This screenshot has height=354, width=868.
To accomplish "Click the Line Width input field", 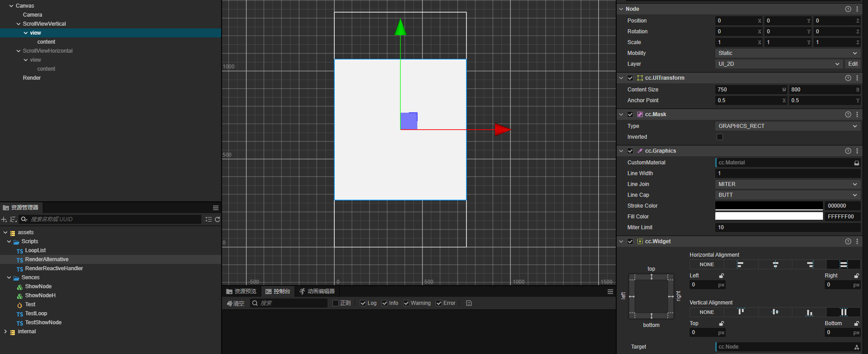I will (x=788, y=173).
